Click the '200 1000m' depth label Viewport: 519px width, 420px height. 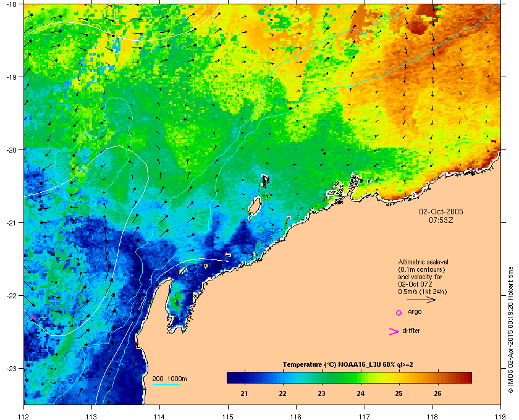coord(169,379)
